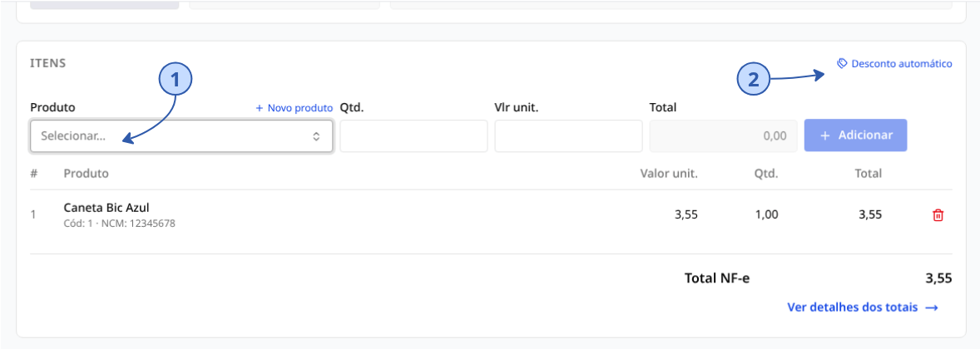The width and height of the screenshot is (980, 349).
Task: Focus the Qtd. input field
Action: click(413, 136)
